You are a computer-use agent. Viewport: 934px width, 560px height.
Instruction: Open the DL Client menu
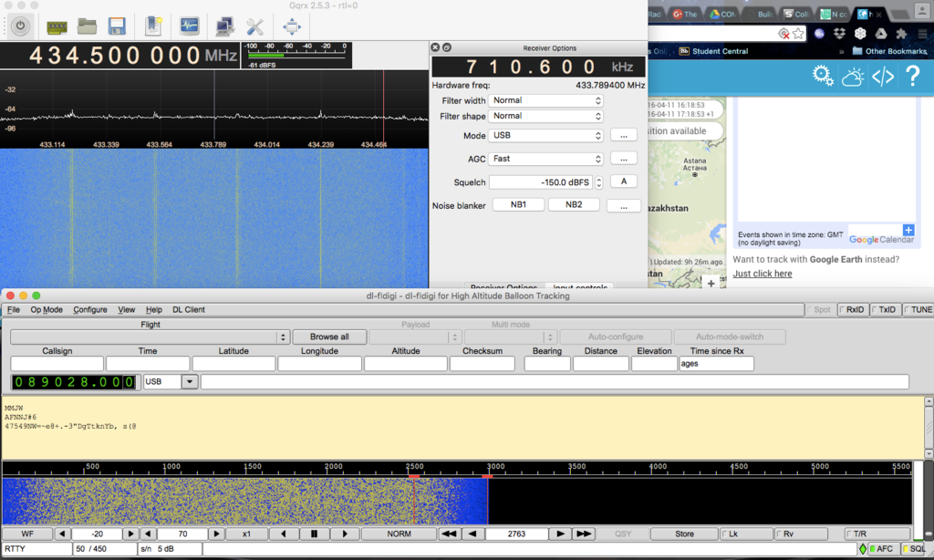pos(189,310)
